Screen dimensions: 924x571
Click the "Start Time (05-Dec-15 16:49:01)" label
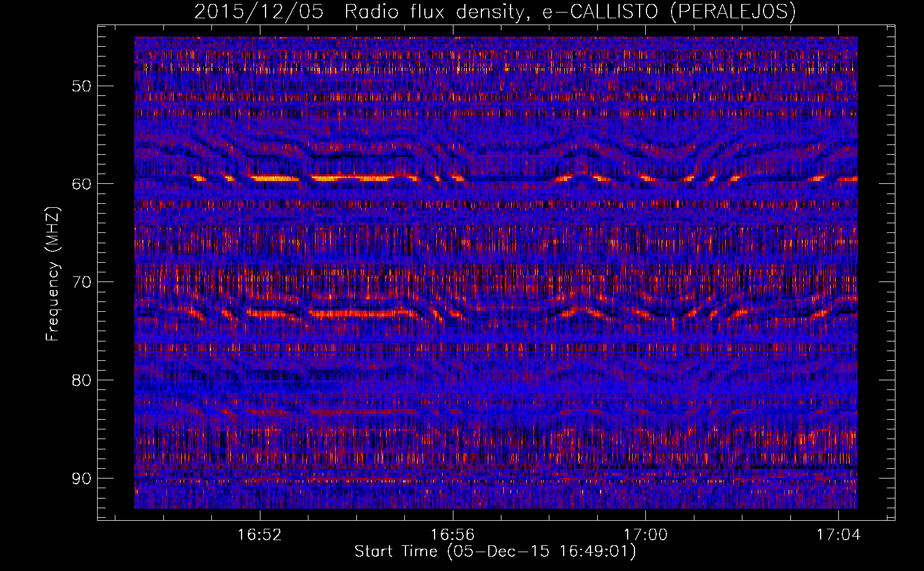[x=495, y=552]
